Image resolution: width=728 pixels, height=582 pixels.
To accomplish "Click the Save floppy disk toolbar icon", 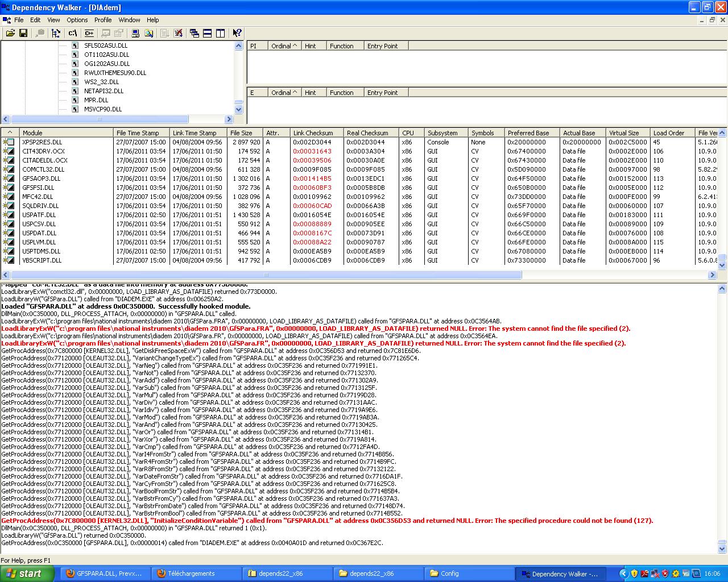I will [x=23, y=34].
